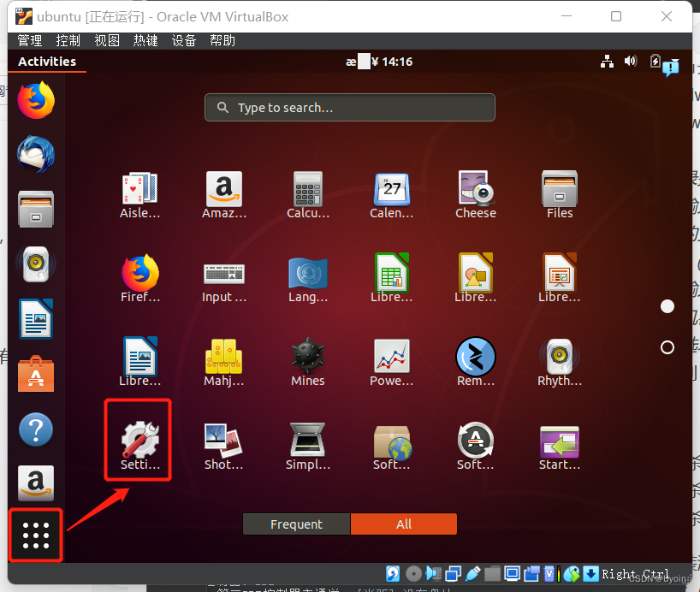This screenshot has width=700, height=592.
Task: Click the display monitor status icon
Action: tap(512, 574)
